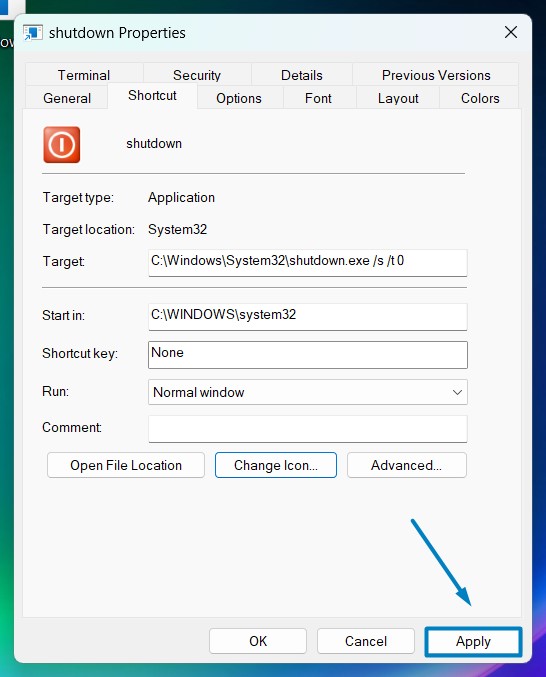Select the Shortcut tab
Screen dimensions: 546x677
(152, 95)
